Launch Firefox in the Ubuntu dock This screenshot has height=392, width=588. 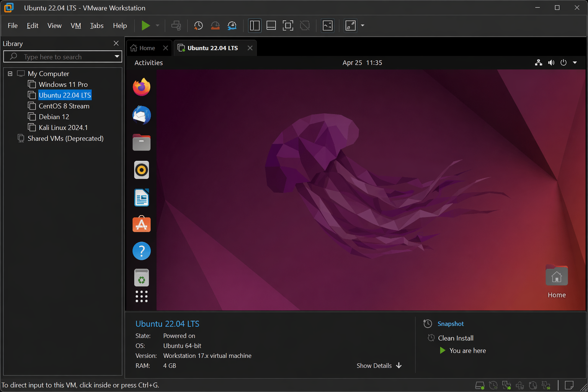[141, 87]
